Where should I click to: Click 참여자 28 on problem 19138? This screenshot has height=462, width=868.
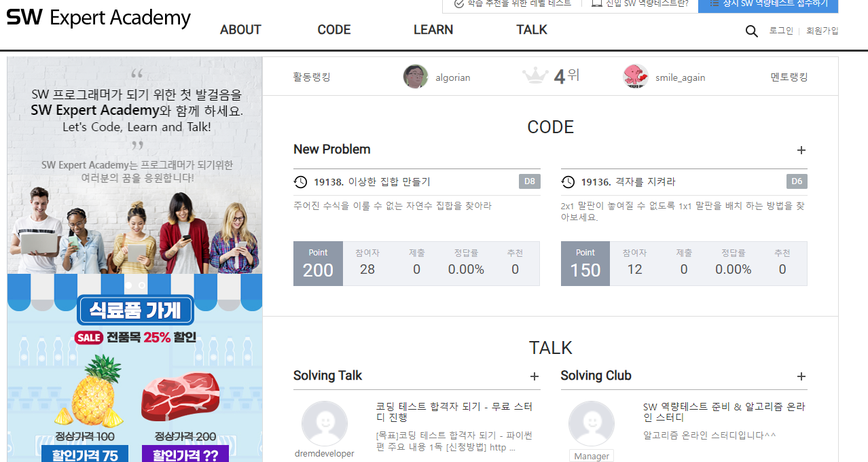click(x=367, y=262)
